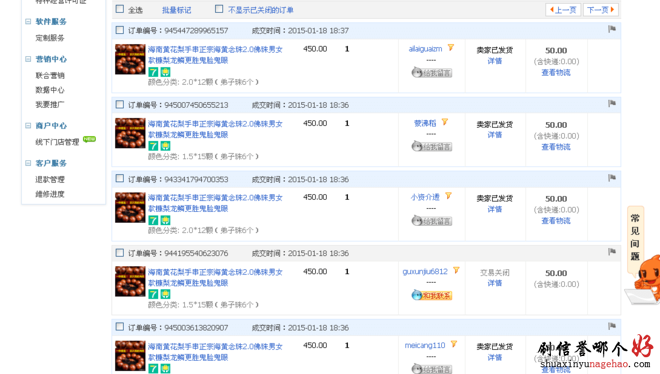Image resolution: width=660 pixels, height=374 pixels.
Task: Check the 全选 select-all checkbox
Action: tap(120, 9)
